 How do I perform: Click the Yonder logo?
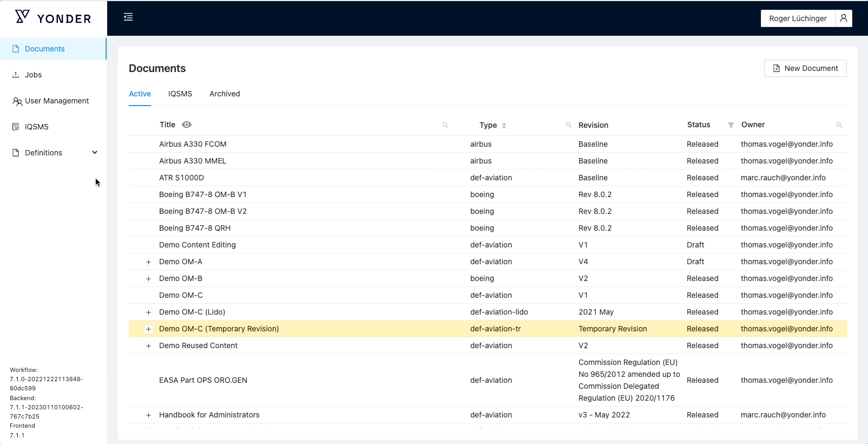[53, 18]
